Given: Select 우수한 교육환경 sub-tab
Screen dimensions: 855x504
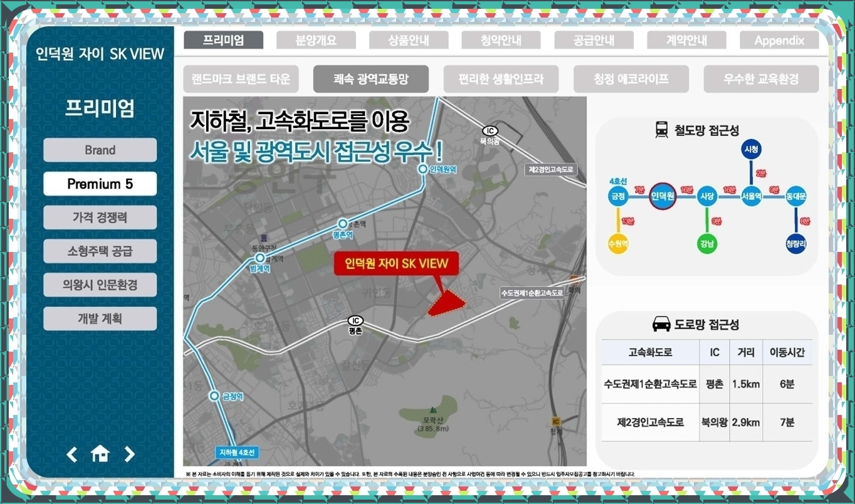Looking at the screenshot, I should [761, 79].
